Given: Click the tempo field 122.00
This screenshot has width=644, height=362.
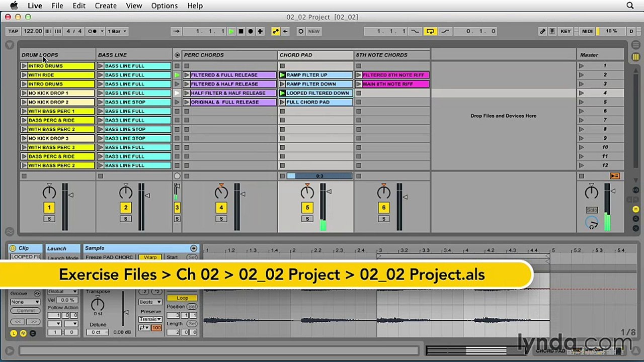Looking at the screenshot, I should 33,31.
